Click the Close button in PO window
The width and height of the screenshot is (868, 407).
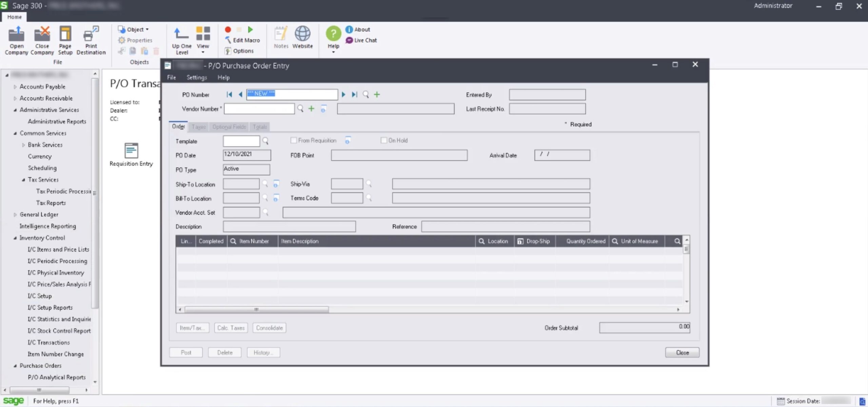tap(682, 352)
